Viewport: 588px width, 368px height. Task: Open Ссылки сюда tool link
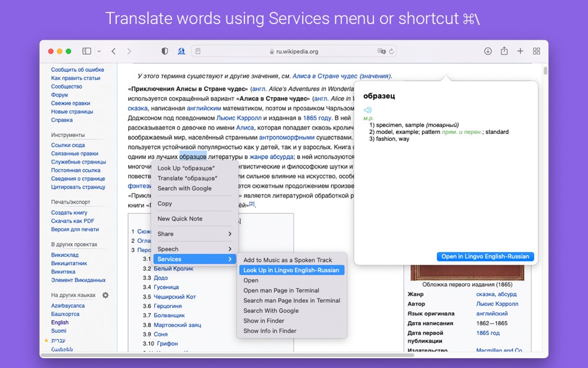68,145
